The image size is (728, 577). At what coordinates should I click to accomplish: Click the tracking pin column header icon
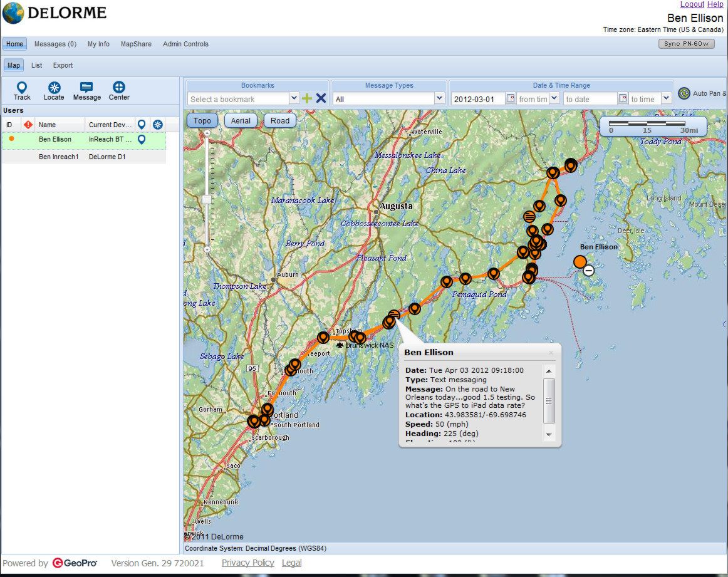[142, 125]
